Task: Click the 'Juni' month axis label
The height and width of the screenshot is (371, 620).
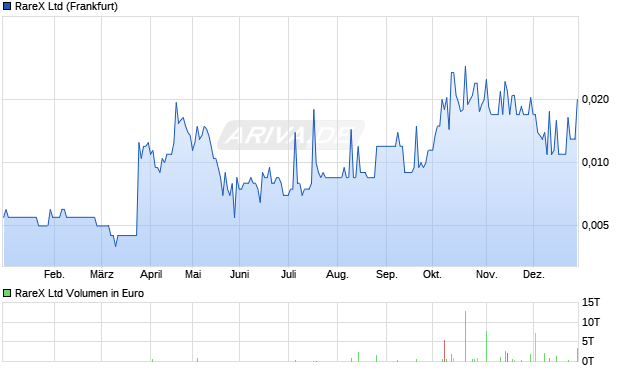Action: click(x=240, y=274)
